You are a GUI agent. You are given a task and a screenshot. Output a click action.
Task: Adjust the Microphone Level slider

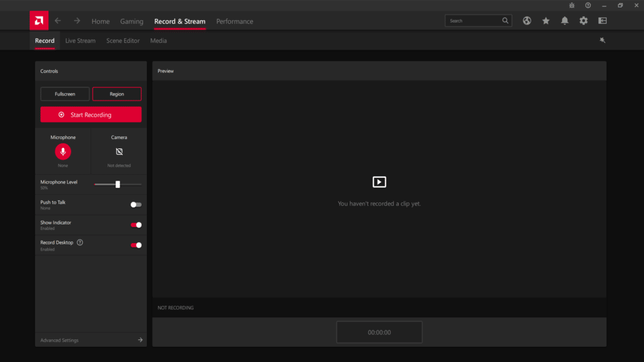118,184
